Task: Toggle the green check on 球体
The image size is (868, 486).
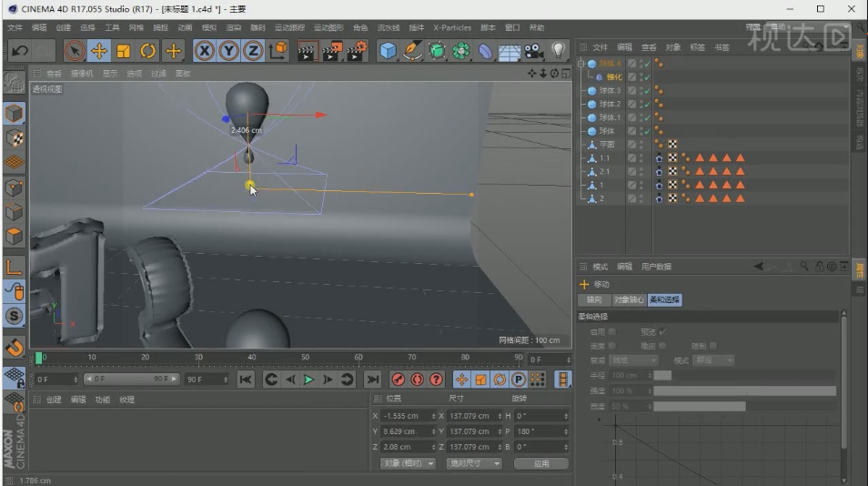Action: coord(647,131)
